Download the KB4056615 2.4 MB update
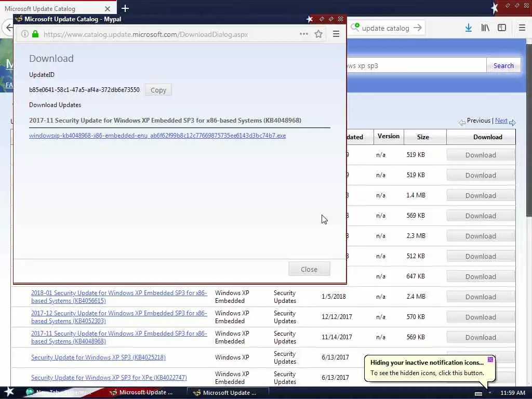 point(481,297)
